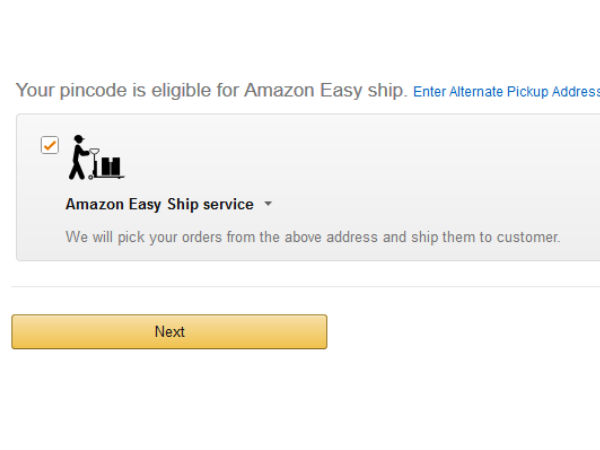Click the "We will pick your orders" description

[313, 238]
